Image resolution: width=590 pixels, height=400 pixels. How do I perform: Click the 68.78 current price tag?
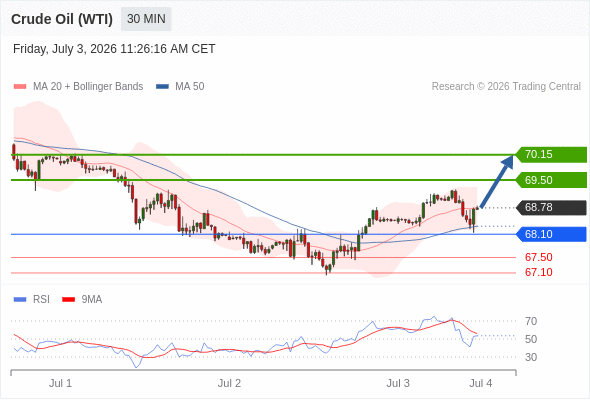(x=551, y=207)
